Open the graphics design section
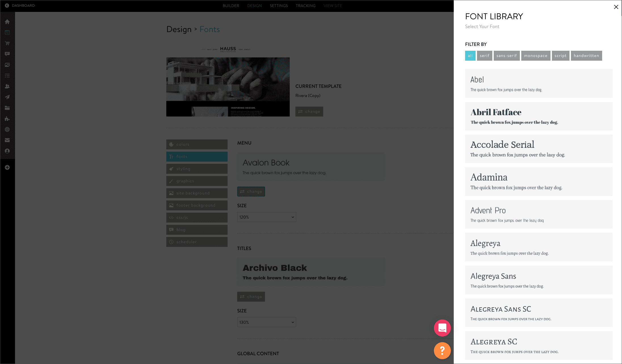Viewport: 622px width, 364px height. (x=197, y=181)
